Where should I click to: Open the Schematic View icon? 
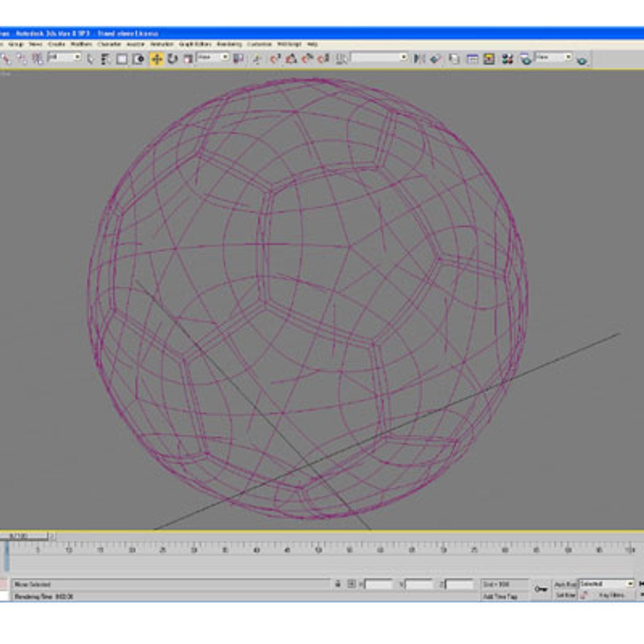pos(489,58)
